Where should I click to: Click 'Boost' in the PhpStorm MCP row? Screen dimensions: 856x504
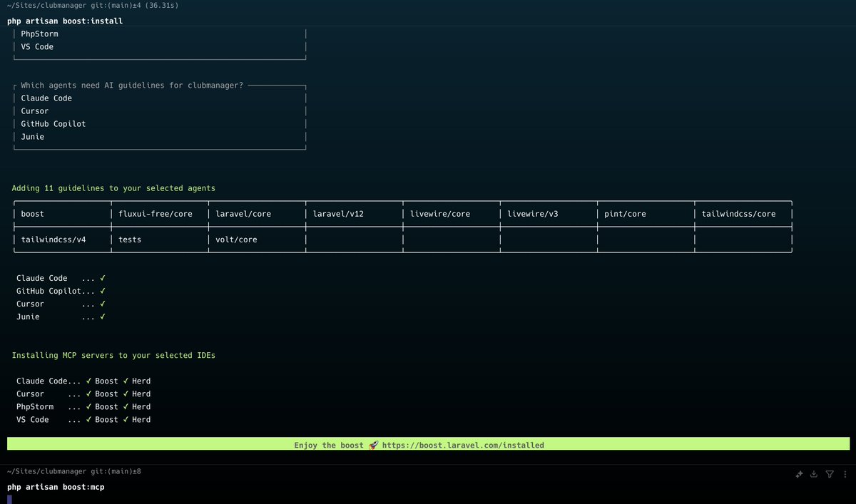106,406
